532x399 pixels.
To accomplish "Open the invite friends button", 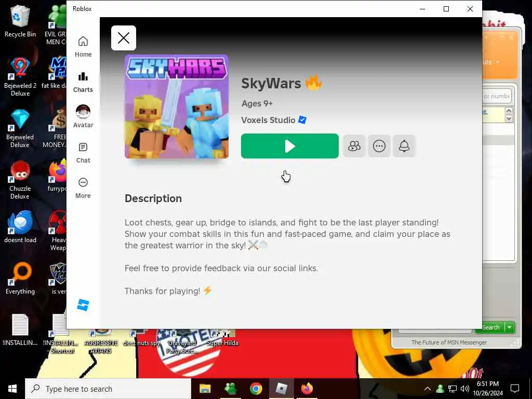I will click(354, 146).
